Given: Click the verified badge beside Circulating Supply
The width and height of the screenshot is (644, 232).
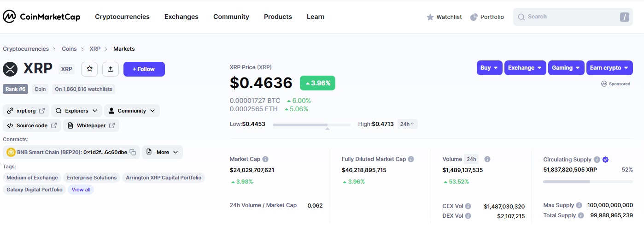Looking at the screenshot, I should coord(605,160).
